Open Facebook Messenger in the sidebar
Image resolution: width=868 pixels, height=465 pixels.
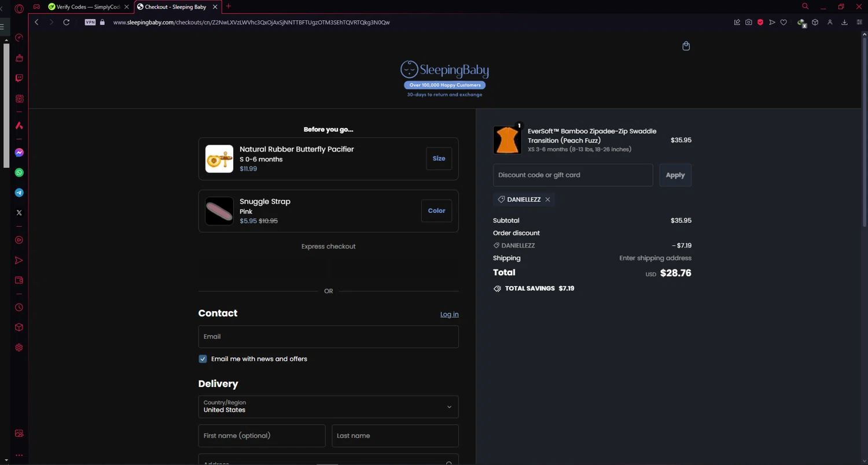[x=19, y=153]
